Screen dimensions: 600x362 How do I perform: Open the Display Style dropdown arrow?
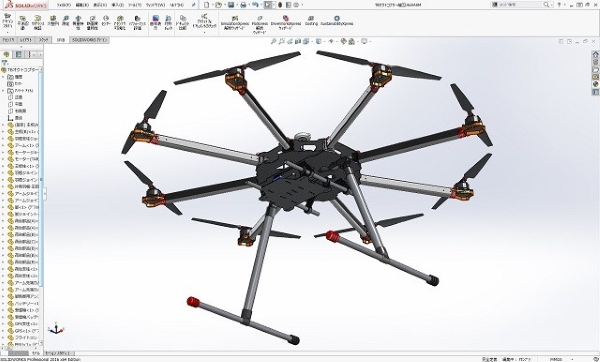(x=323, y=41)
